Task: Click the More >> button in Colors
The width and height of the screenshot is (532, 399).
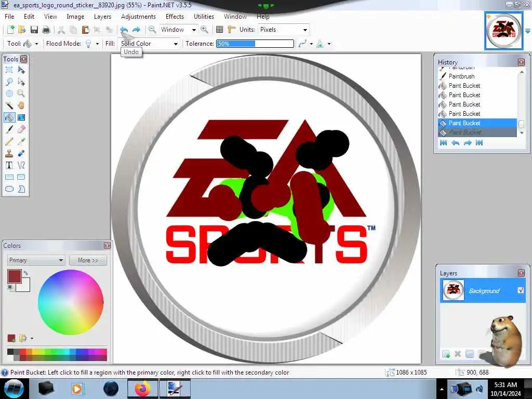Action: tap(88, 260)
